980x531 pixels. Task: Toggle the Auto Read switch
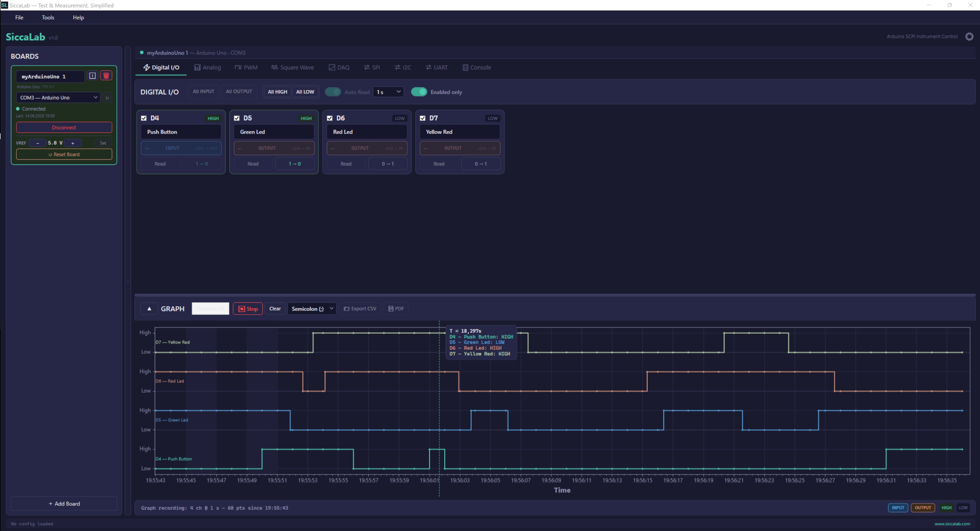coord(333,92)
